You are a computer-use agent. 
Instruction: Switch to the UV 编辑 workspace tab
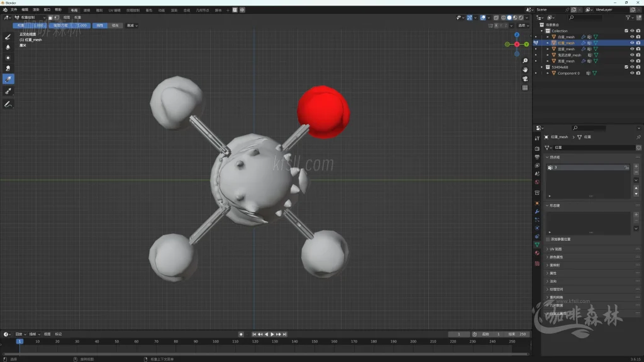114,10
